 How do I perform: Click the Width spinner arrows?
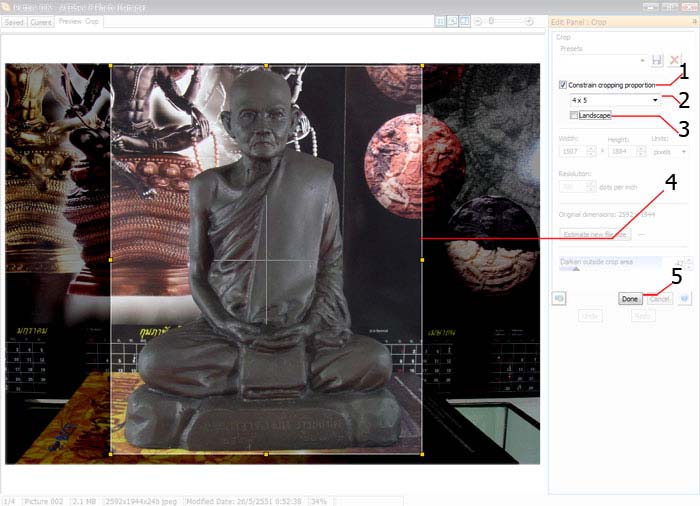591,151
